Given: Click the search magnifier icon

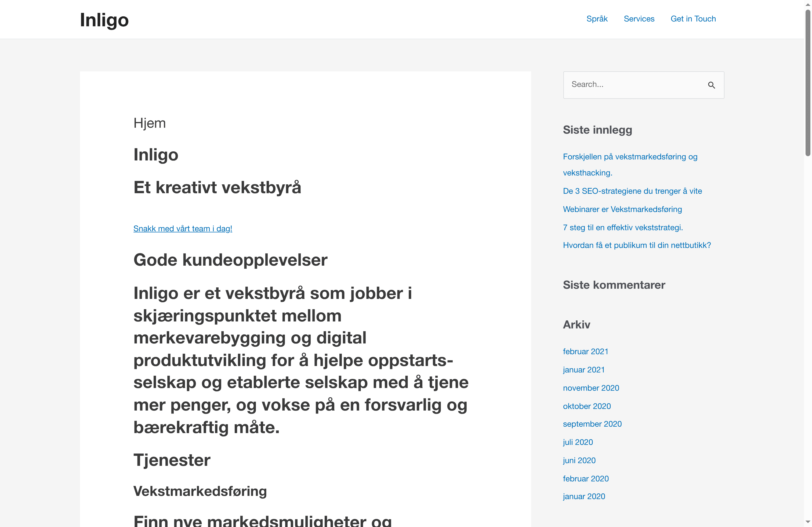Looking at the screenshot, I should pyautogui.click(x=712, y=85).
